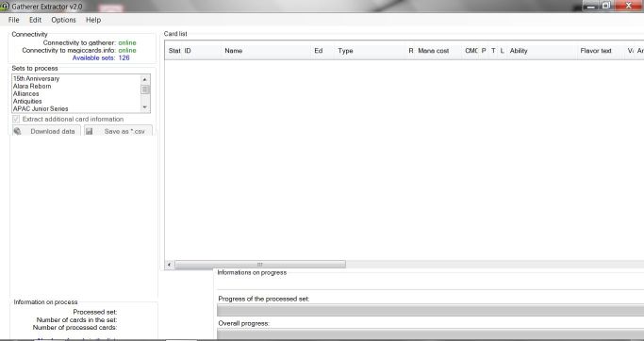
Task: Click scroll down arrow in sets list
Action: pos(144,107)
